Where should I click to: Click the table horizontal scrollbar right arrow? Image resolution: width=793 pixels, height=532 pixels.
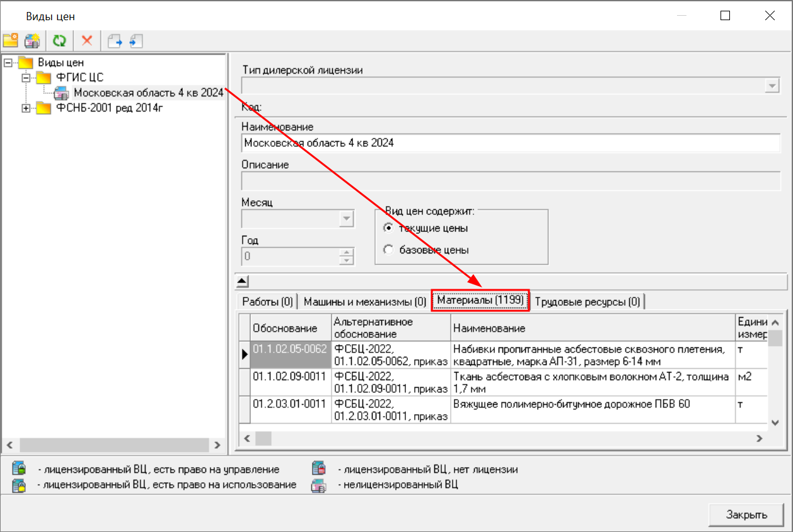click(760, 438)
